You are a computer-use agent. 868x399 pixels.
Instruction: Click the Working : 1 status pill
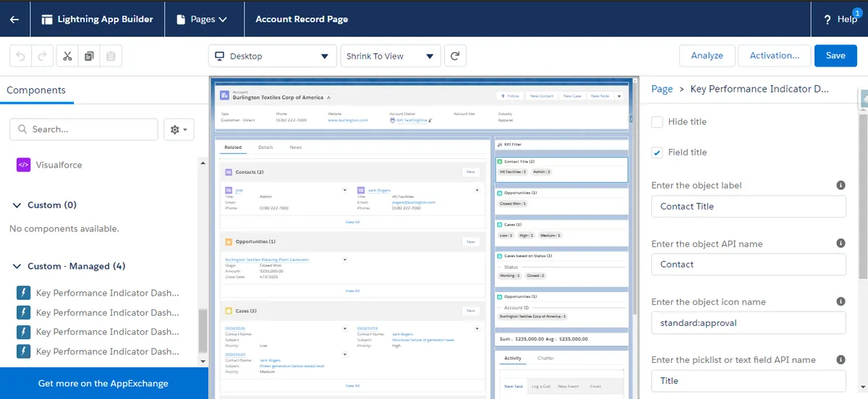coord(511,275)
